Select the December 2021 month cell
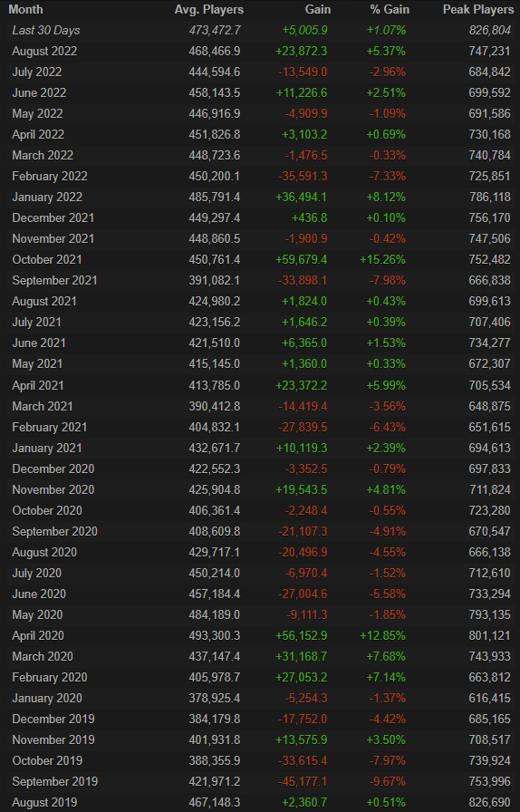The image size is (520, 812). (x=53, y=218)
